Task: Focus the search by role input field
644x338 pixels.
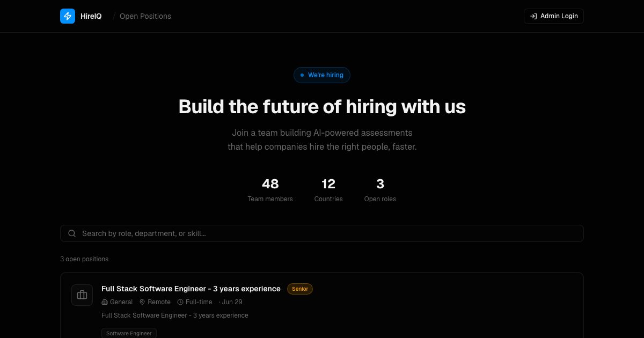Action: (x=322, y=233)
